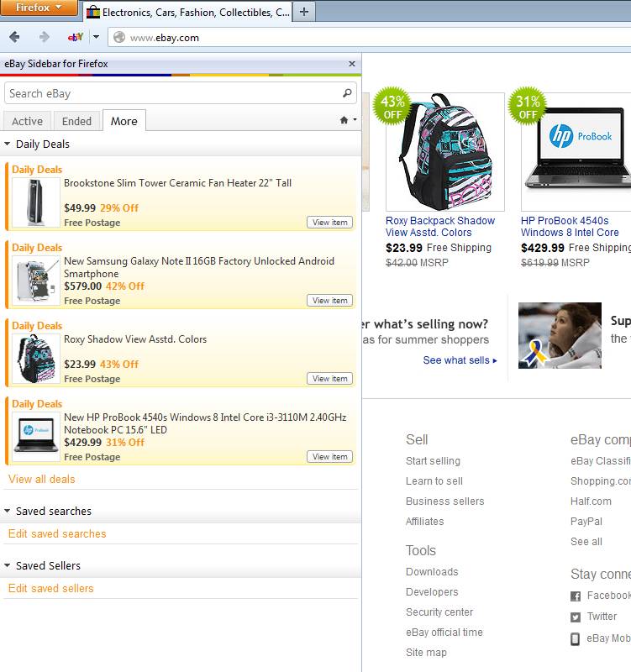Click the www.ebay.com address bar
631x672 pixels.
click(x=369, y=38)
